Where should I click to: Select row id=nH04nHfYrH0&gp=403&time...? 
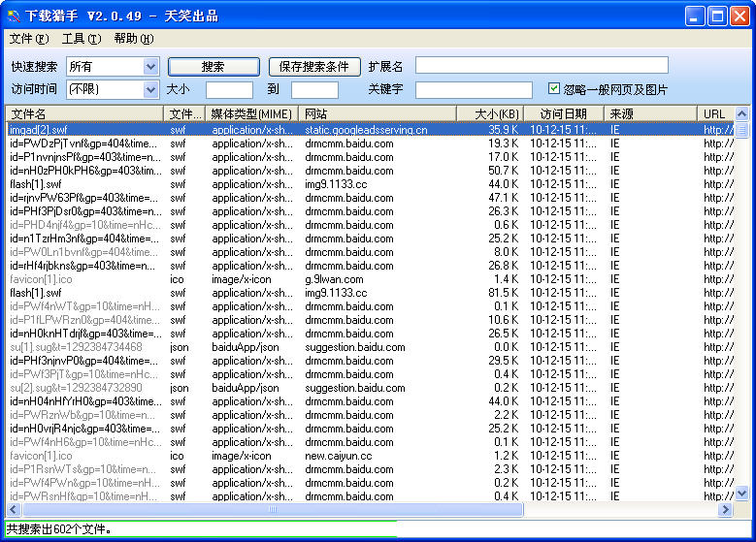(x=371, y=401)
